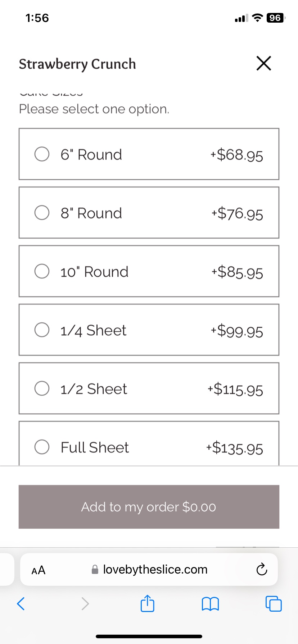Reload the page with refresh icon
This screenshot has width=298, height=644.
[x=262, y=570]
